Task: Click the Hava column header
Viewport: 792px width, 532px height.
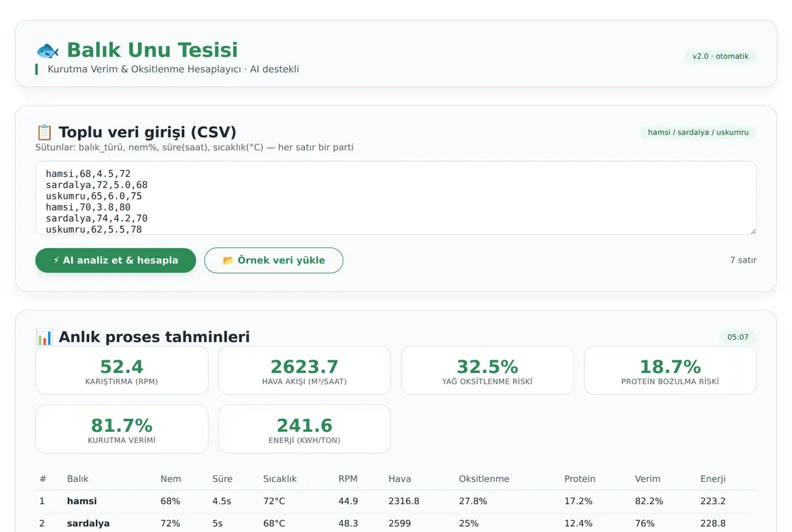Action: 399,479
